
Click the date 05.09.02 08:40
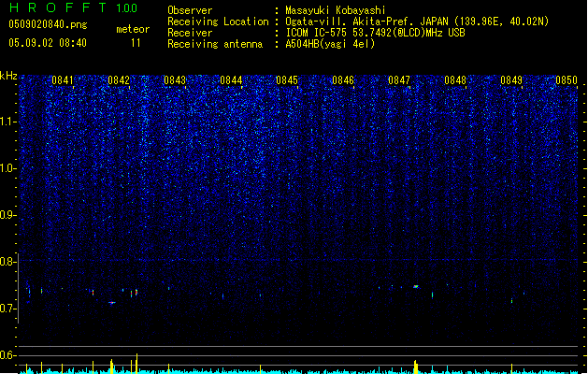click(x=48, y=43)
